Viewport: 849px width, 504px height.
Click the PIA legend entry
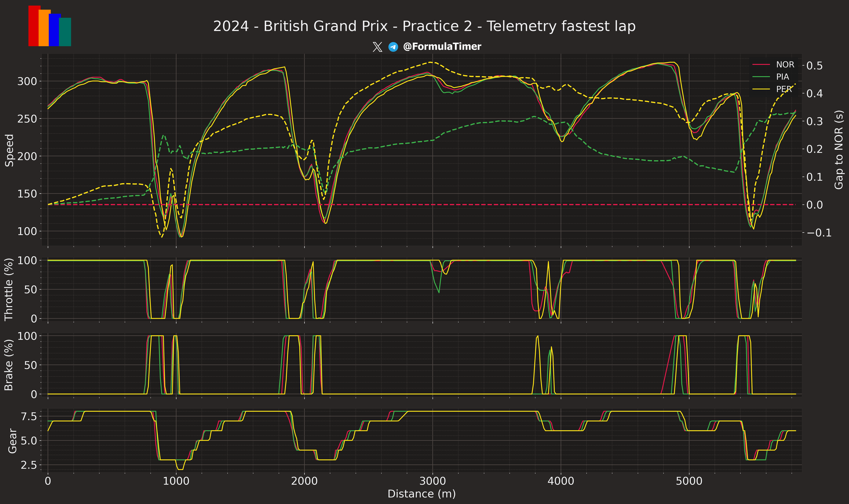(782, 77)
